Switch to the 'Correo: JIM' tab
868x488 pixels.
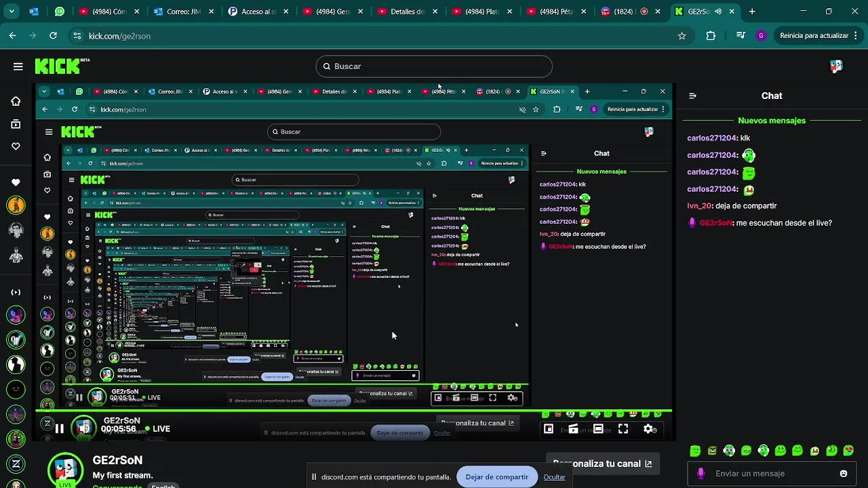tap(182, 12)
